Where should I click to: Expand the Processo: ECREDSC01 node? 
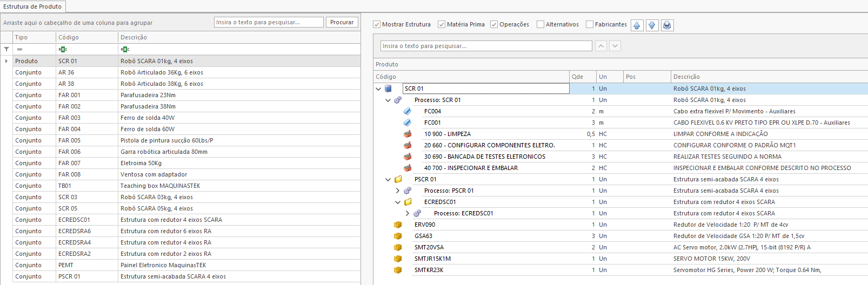[408, 213]
